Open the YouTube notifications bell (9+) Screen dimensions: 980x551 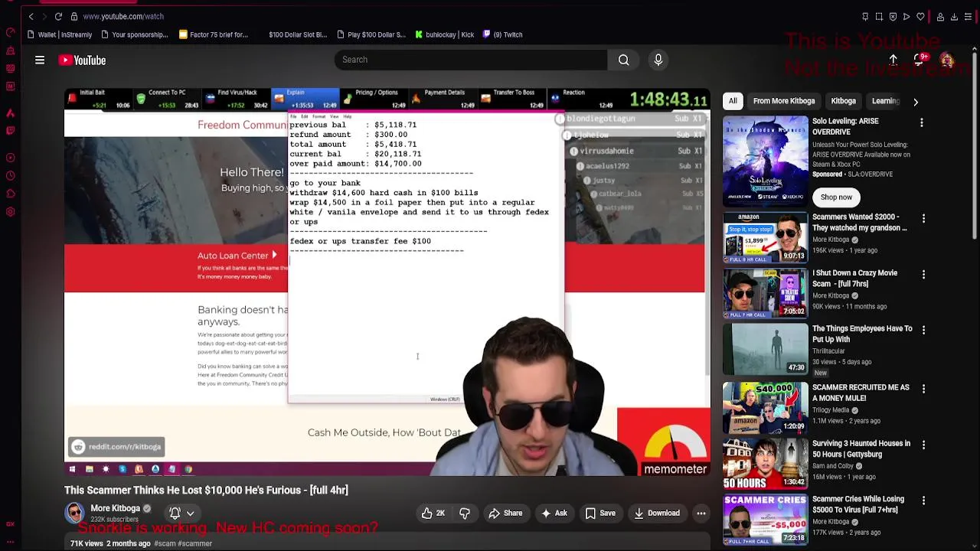(x=921, y=60)
